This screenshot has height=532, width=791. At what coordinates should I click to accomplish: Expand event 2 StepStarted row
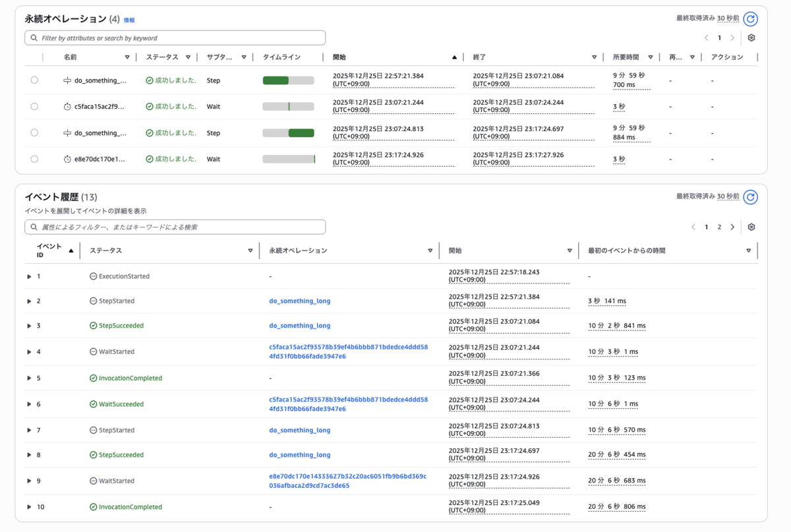pyautogui.click(x=29, y=301)
